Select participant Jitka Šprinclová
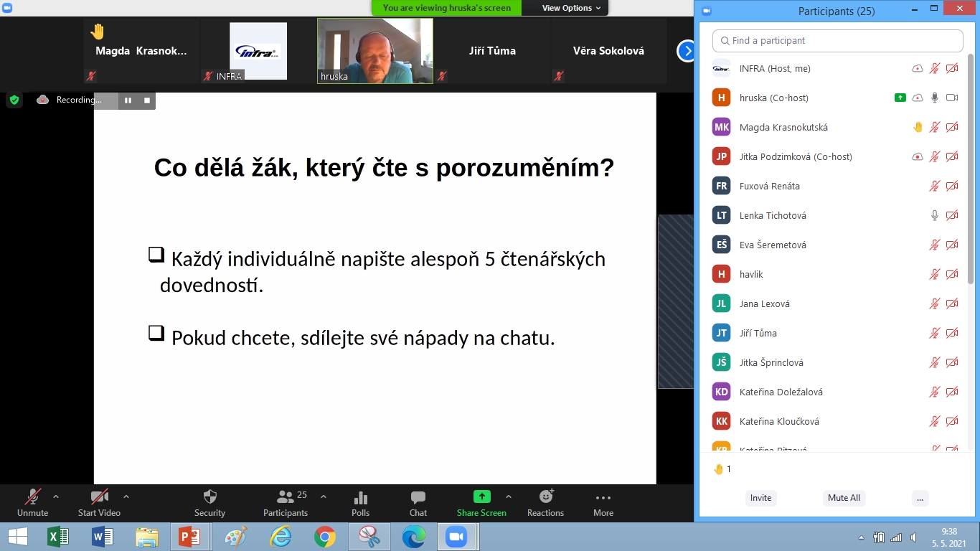This screenshot has width=980, height=551. point(836,363)
